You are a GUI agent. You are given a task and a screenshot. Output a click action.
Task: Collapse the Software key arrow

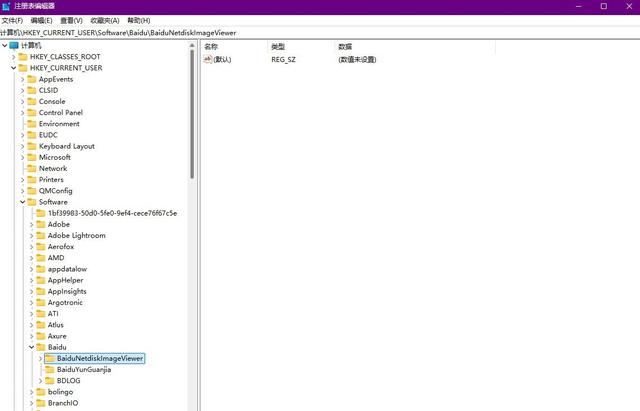(x=22, y=202)
